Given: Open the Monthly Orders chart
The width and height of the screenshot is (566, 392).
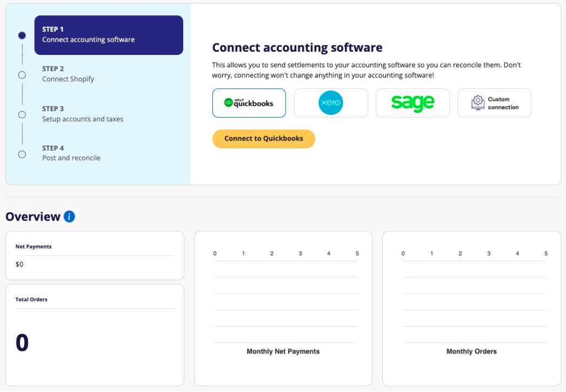Looking at the screenshot, I should pos(471,308).
